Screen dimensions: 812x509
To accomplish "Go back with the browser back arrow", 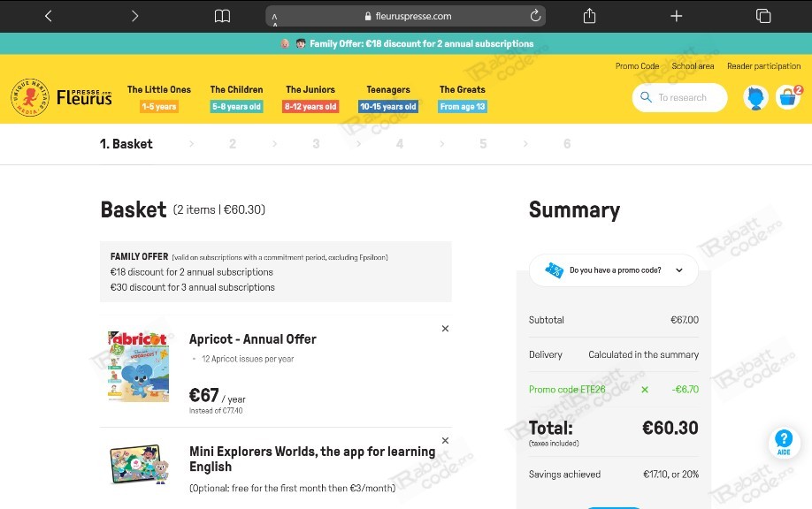I will 48,16.
